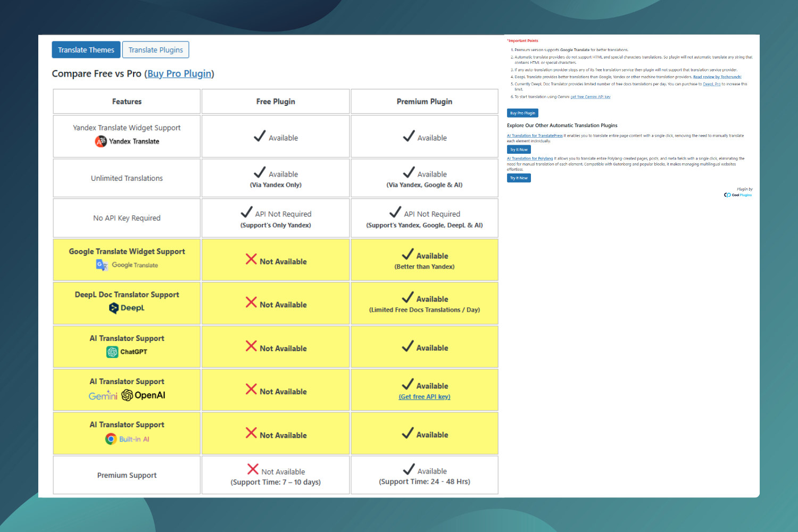
Task: Click the ChatGPT logo icon
Action: tap(112, 352)
